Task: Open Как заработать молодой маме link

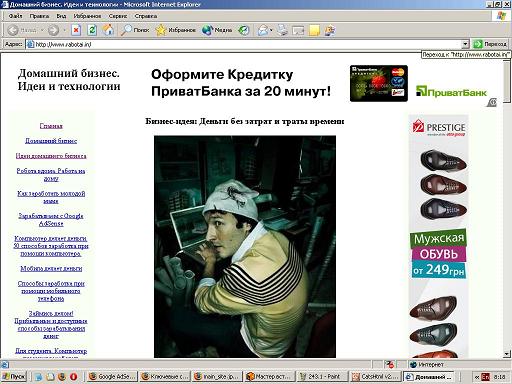Action: pyautogui.click(x=51, y=197)
